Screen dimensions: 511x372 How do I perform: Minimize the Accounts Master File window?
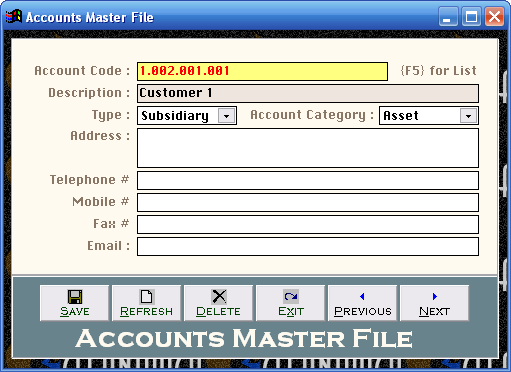448,16
